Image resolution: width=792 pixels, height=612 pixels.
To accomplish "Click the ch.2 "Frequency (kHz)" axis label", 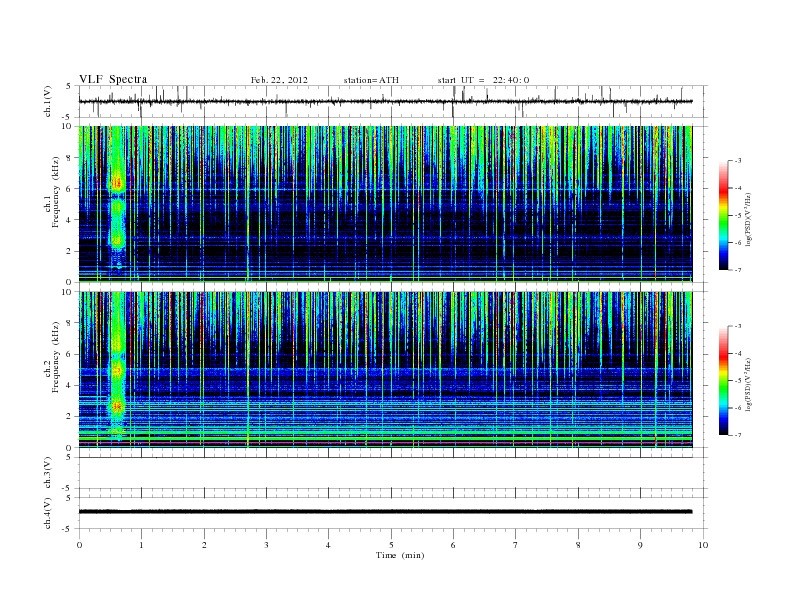I will pyautogui.click(x=55, y=356).
